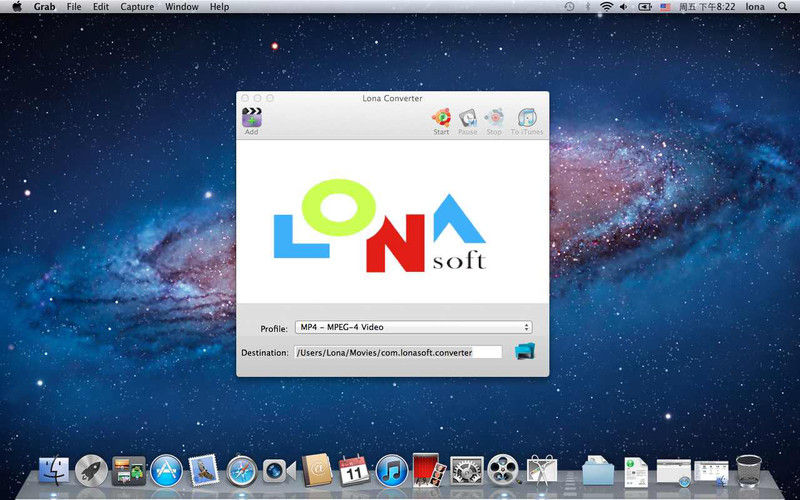Open the Help menu

(219, 7)
